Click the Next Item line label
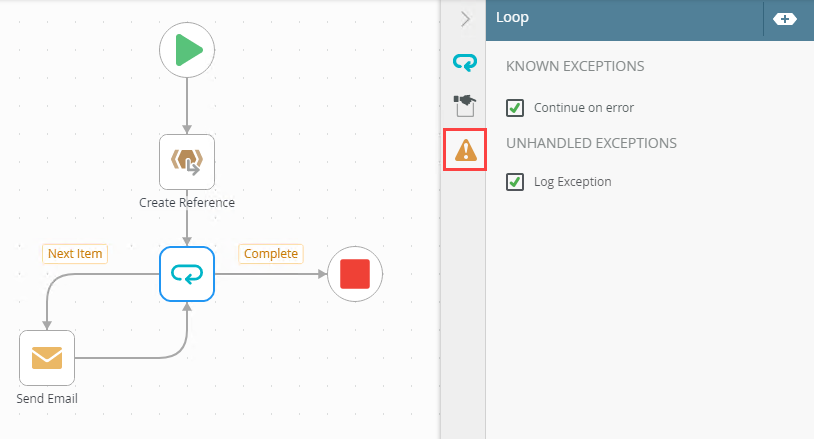The width and height of the screenshot is (814, 439). (75, 254)
